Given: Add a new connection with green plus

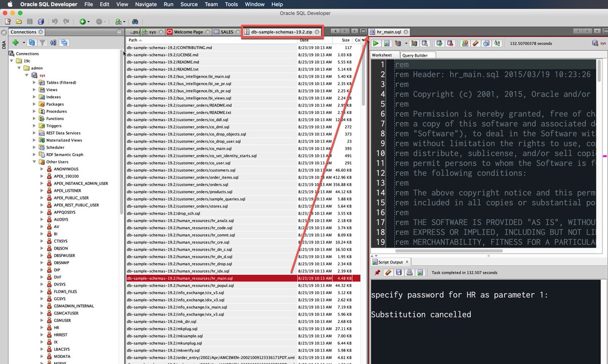Looking at the screenshot, I should 16,43.
